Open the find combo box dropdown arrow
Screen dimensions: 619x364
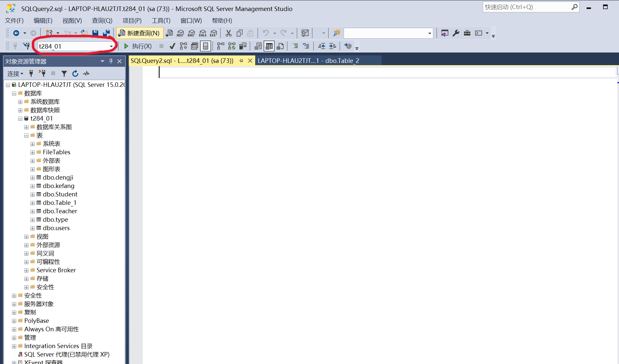click(x=430, y=33)
